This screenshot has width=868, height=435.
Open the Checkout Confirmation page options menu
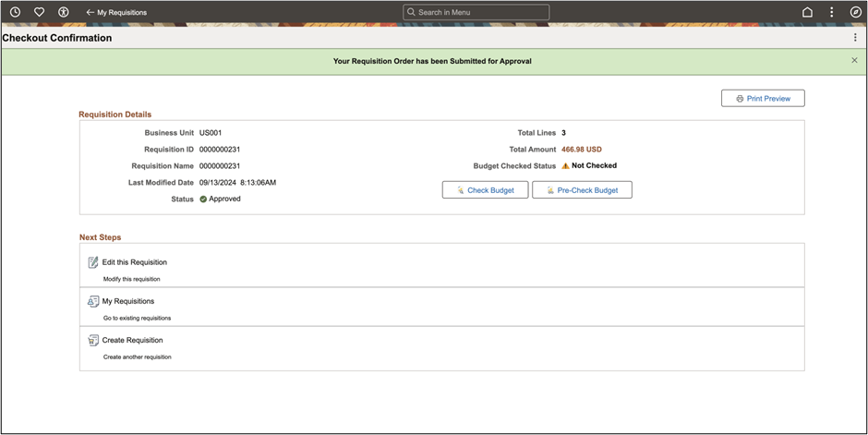855,38
